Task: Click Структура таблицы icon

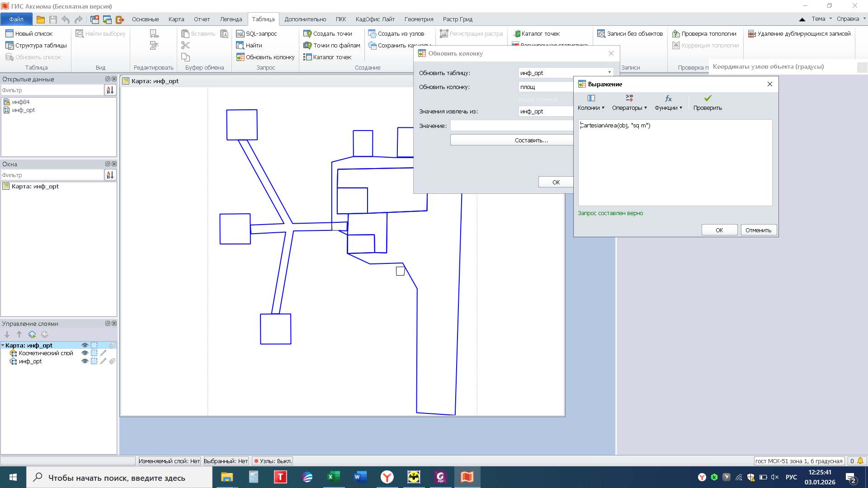Action: (9, 46)
